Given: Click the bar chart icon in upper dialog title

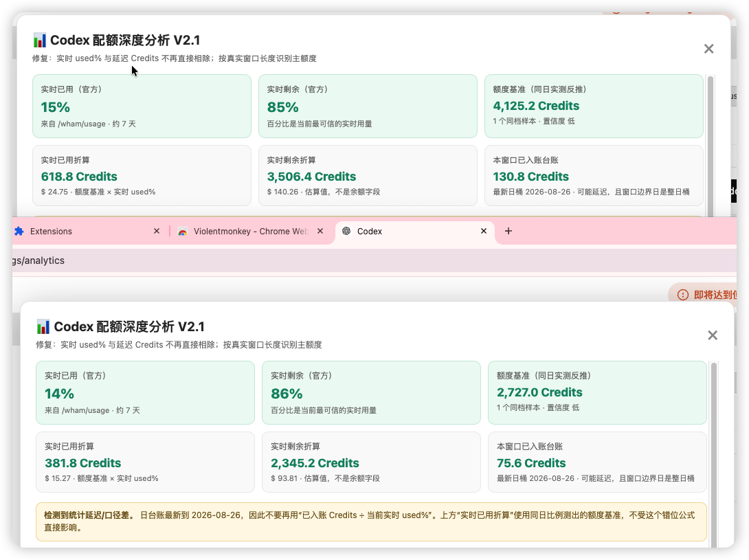Looking at the screenshot, I should (40, 40).
